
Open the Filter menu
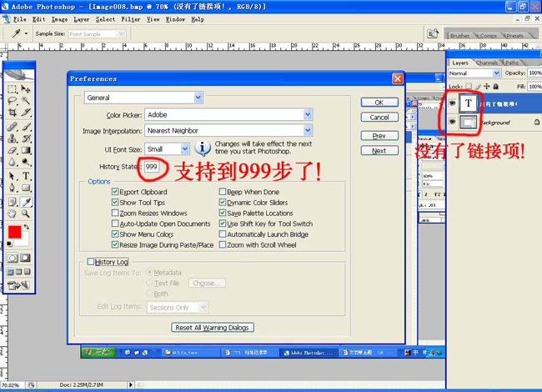click(131, 19)
